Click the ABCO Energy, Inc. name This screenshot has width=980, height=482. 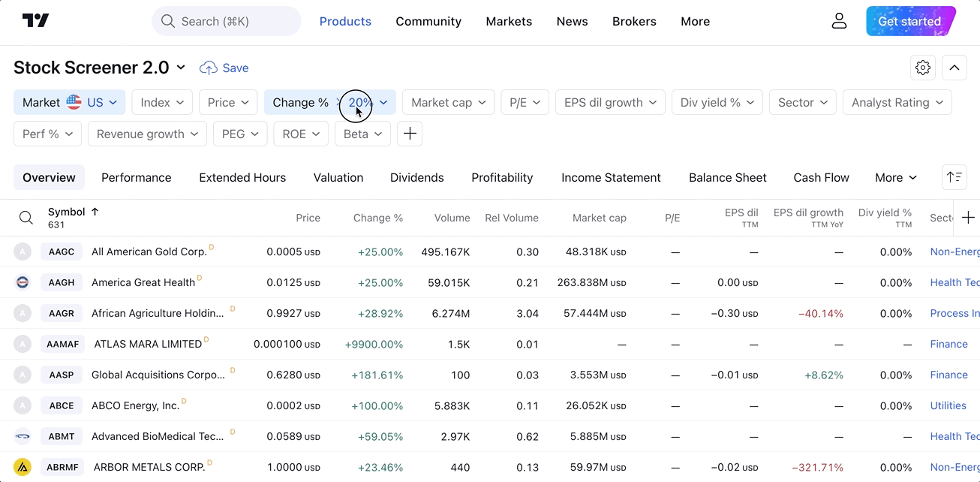pyautogui.click(x=135, y=405)
